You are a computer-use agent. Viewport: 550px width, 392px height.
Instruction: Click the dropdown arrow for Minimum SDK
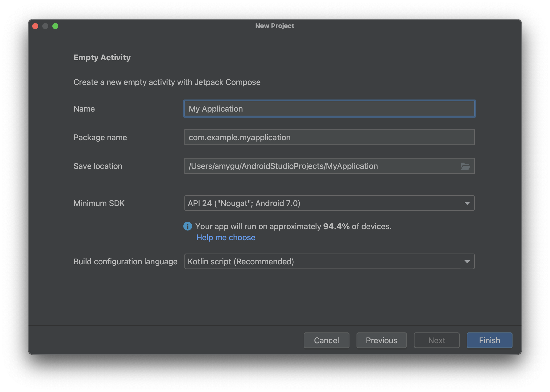coord(467,203)
